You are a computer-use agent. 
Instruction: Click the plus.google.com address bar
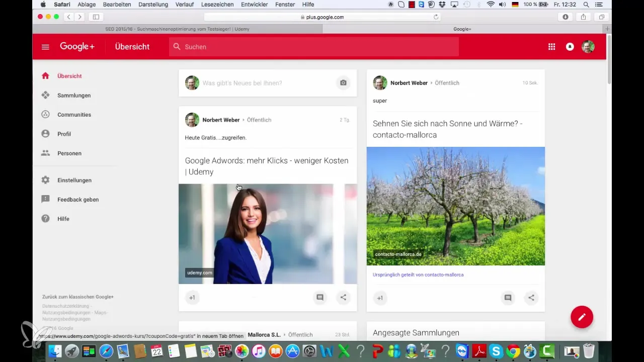322,17
